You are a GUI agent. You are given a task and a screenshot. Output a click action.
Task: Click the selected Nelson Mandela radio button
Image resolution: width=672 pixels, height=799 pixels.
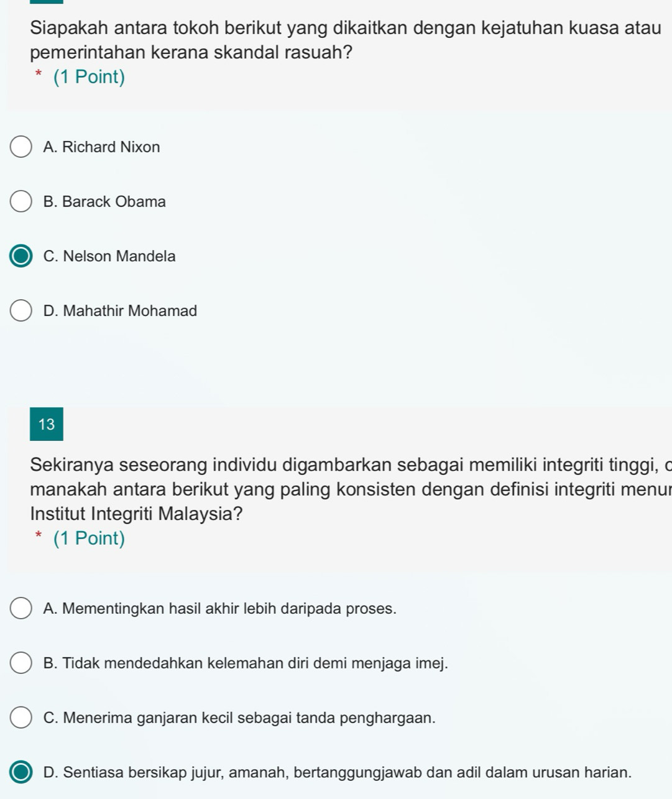coord(21,256)
